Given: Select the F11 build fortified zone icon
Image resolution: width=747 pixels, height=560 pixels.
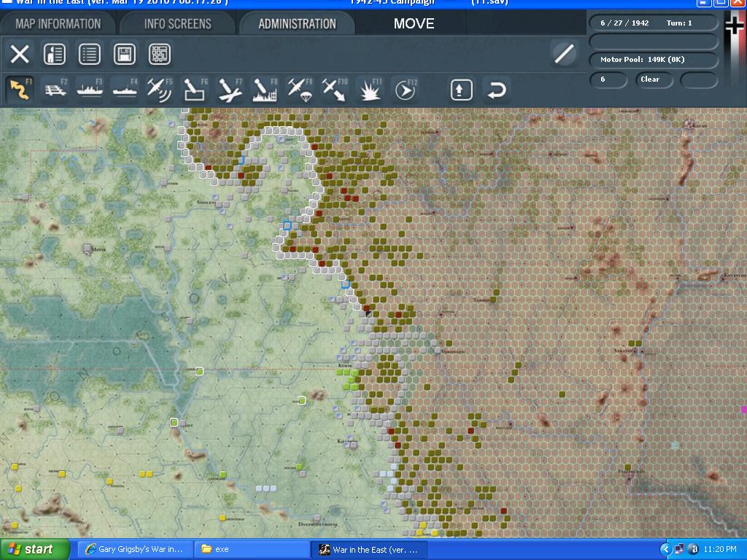Looking at the screenshot, I should pyautogui.click(x=370, y=90).
